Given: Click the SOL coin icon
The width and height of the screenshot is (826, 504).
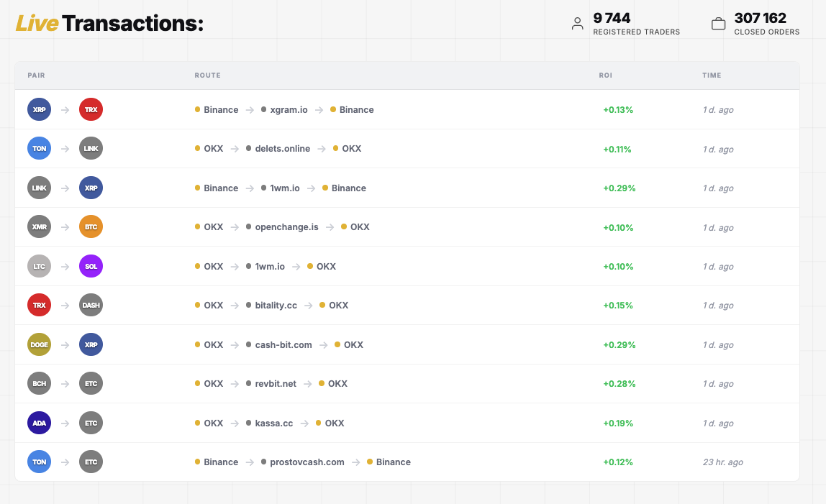Looking at the screenshot, I should 91,267.
